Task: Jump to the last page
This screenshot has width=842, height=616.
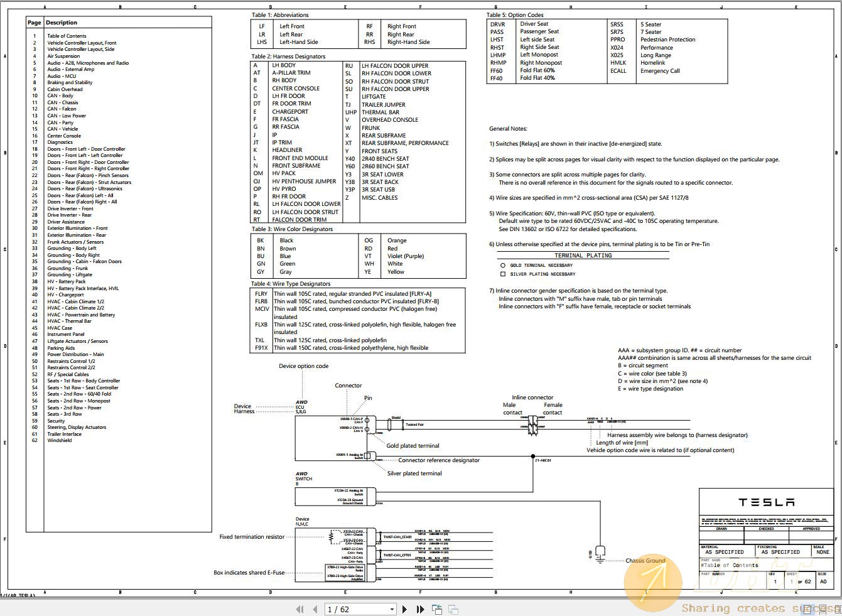Action: click(420, 609)
